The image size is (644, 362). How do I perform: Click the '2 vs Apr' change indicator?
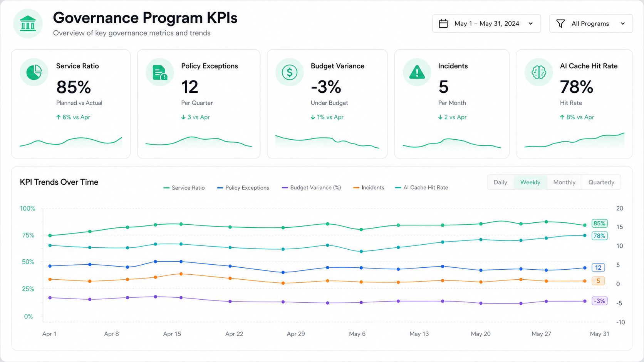(452, 117)
